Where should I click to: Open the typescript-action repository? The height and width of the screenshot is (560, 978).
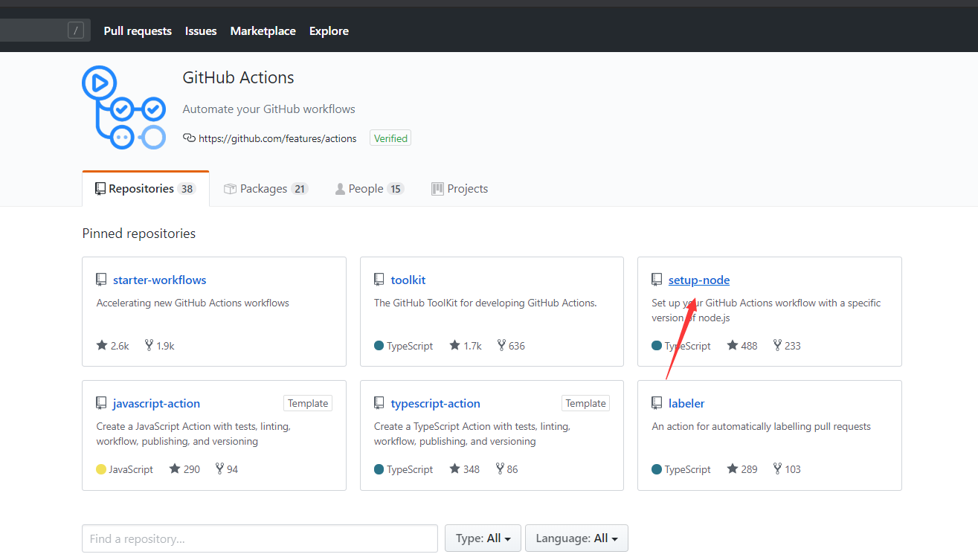pyautogui.click(x=435, y=403)
